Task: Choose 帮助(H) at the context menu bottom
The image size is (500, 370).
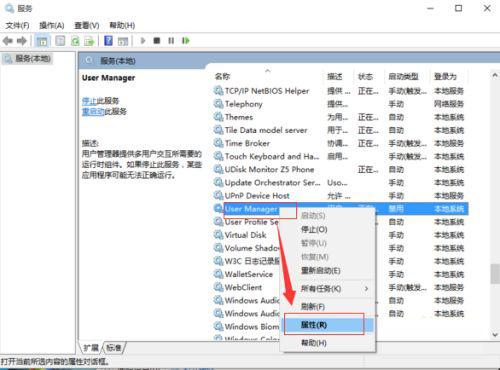Action: [328, 343]
